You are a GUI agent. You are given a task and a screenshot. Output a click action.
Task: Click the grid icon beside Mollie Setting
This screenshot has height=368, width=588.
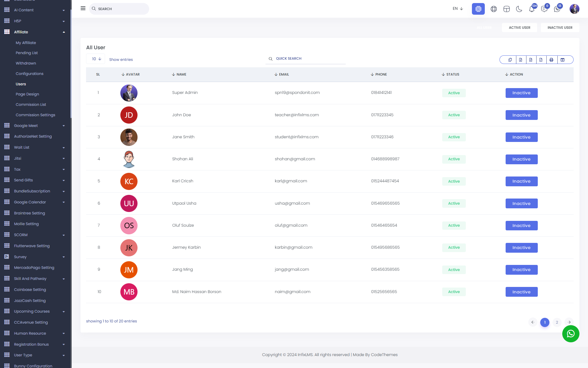(7, 224)
